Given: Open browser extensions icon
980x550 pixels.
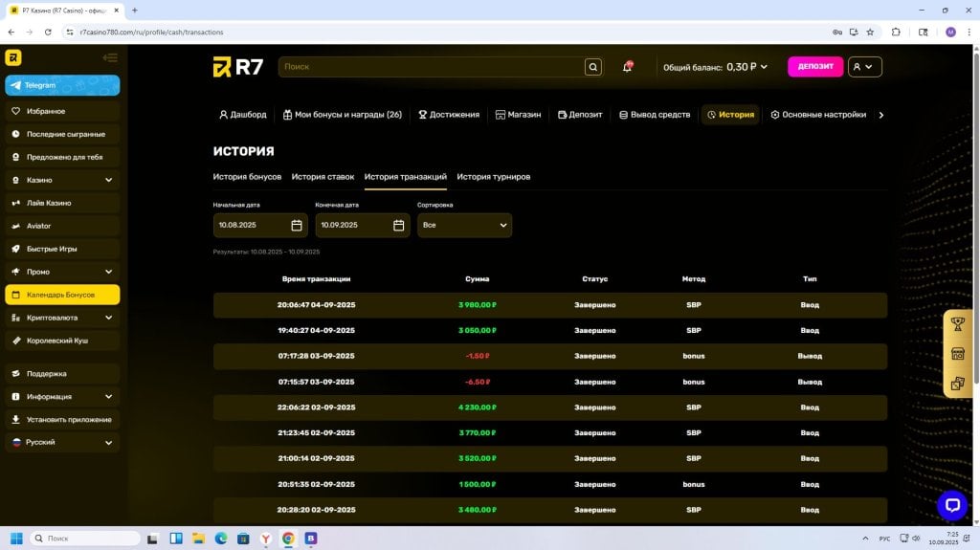Looking at the screenshot, I should point(896,32).
